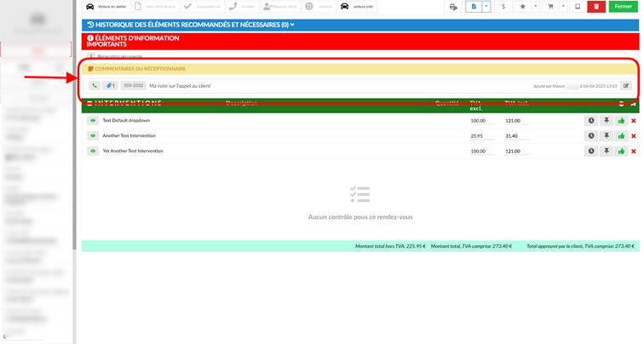Image resolution: width=644 pixels, height=344 pixels.
Task: Select the 'Voiture en atelier' status step
Action: pos(106,7)
